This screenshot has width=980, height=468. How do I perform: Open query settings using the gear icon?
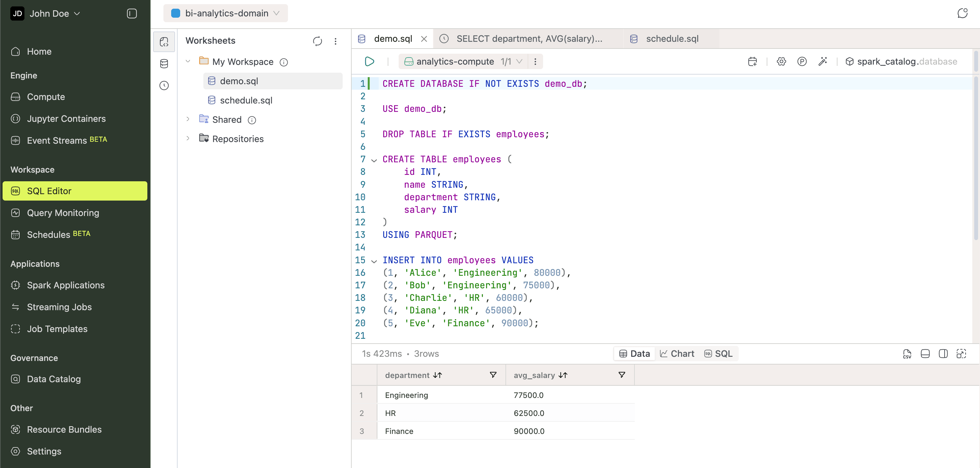point(781,61)
